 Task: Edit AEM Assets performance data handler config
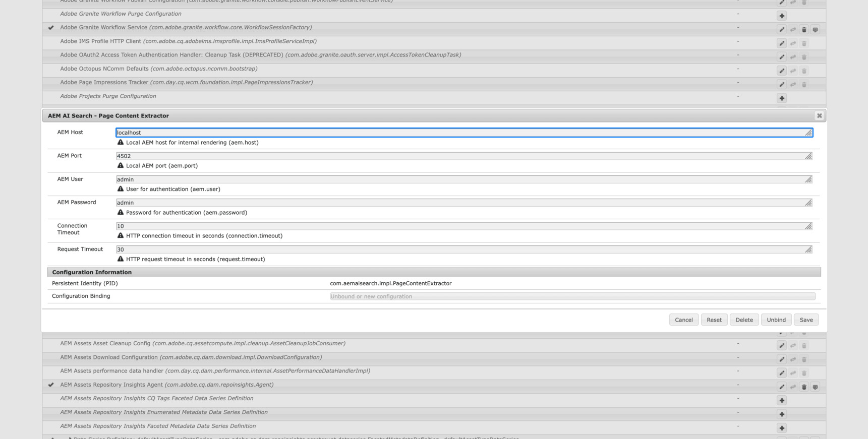point(782,373)
